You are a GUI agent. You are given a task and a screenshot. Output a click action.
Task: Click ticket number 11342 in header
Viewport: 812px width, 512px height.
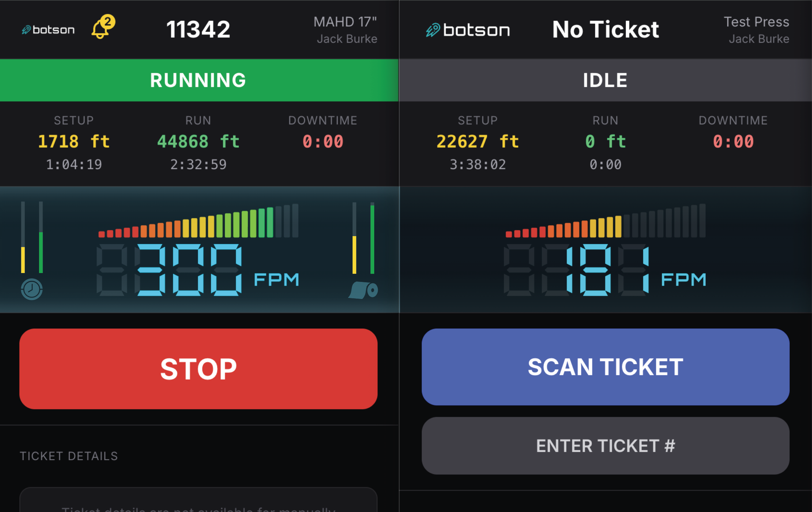(x=198, y=29)
